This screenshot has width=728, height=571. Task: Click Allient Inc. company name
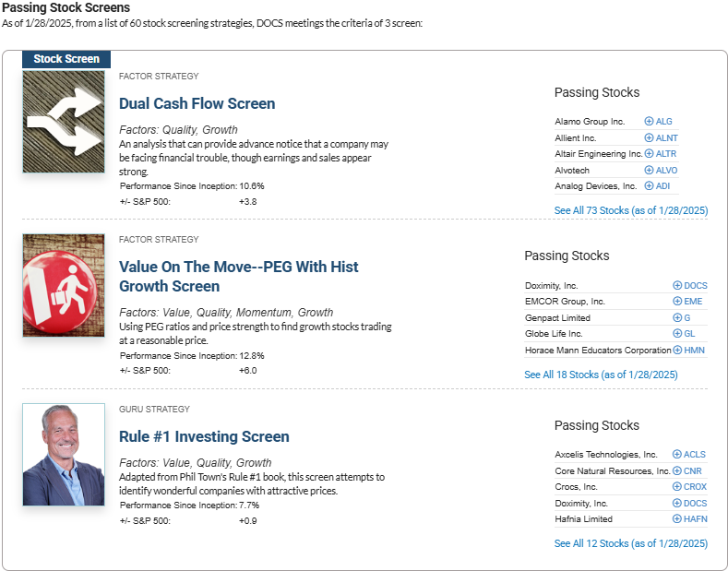pyautogui.click(x=575, y=137)
